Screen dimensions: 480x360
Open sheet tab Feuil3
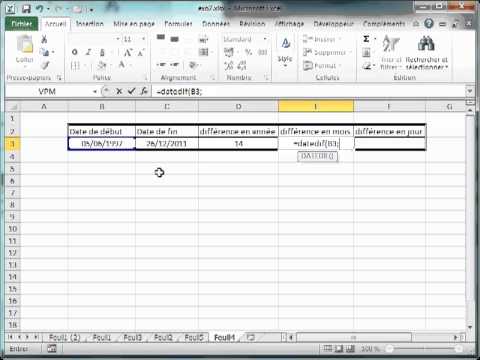coord(133,337)
